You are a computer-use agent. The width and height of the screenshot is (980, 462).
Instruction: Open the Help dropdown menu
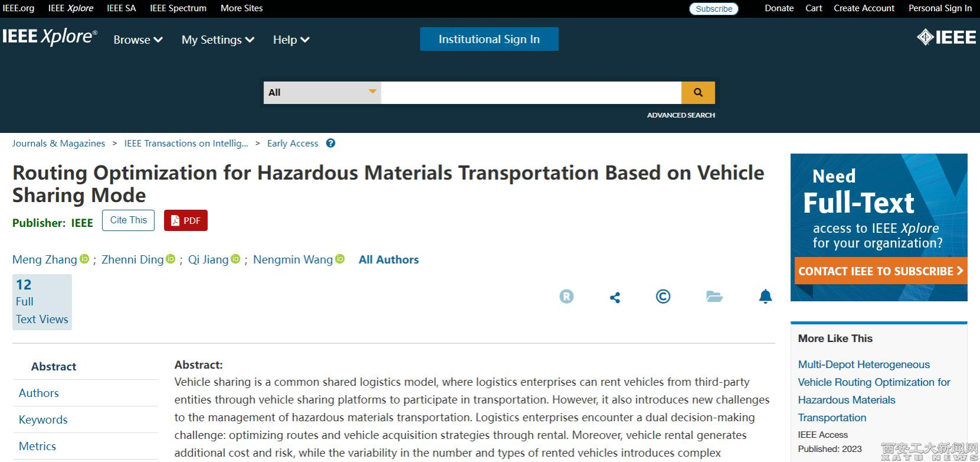(291, 40)
